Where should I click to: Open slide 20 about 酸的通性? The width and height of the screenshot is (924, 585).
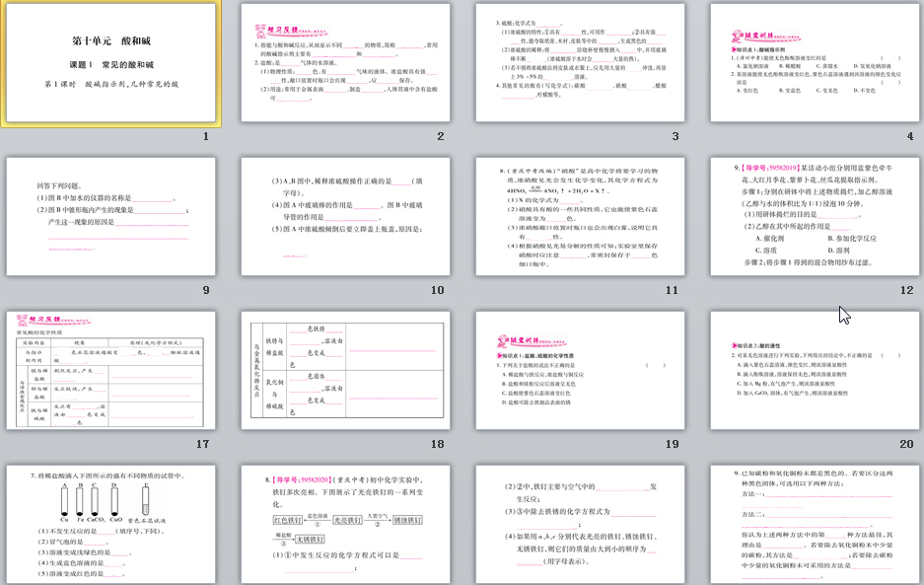click(815, 371)
